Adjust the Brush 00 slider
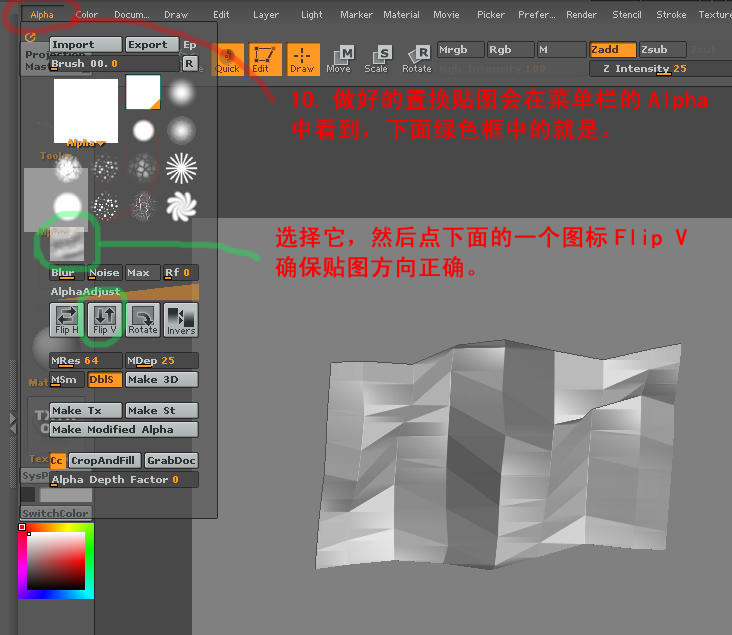 [114, 64]
